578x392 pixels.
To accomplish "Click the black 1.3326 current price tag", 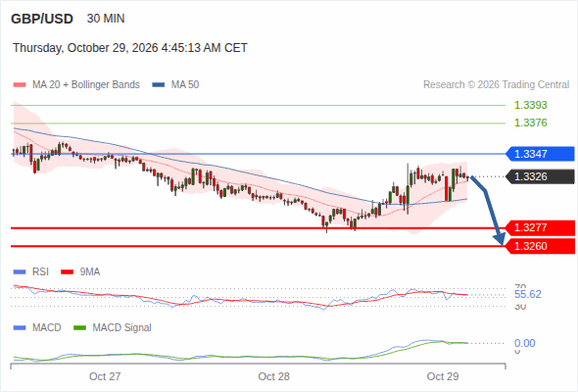I will pyautogui.click(x=540, y=176).
